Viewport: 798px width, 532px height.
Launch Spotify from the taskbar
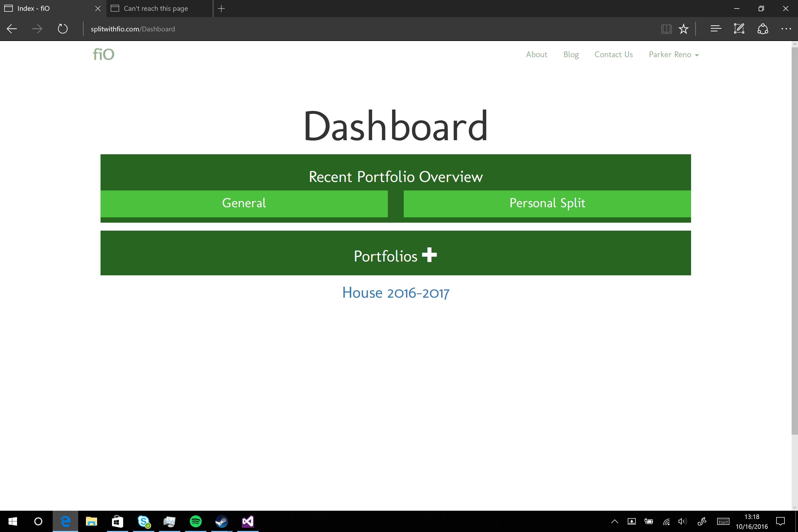[196, 521]
